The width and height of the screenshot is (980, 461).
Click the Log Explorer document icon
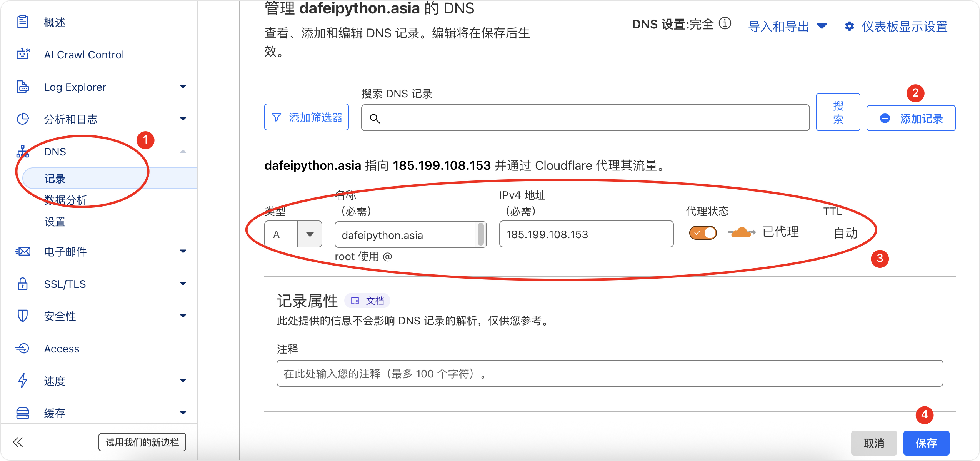click(x=23, y=87)
